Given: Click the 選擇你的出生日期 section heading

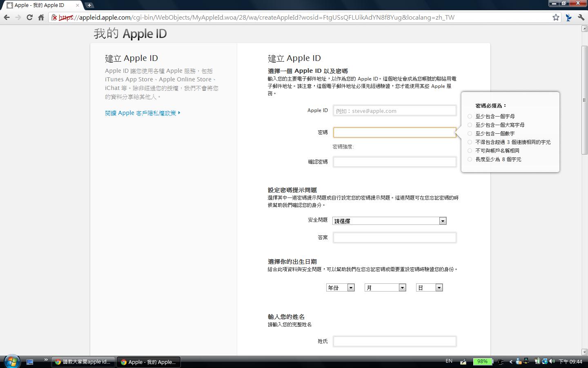Looking at the screenshot, I should click(x=292, y=261).
